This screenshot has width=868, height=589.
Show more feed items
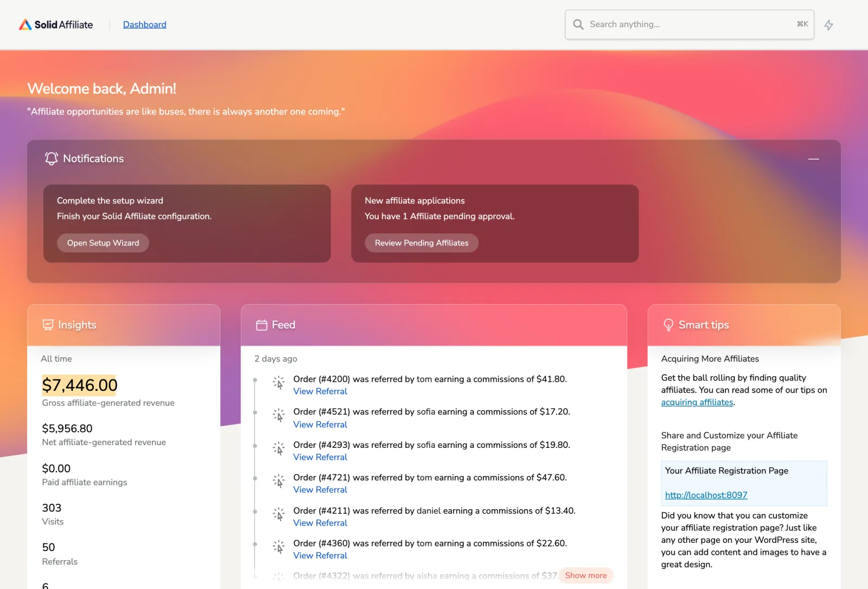click(x=586, y=575)
